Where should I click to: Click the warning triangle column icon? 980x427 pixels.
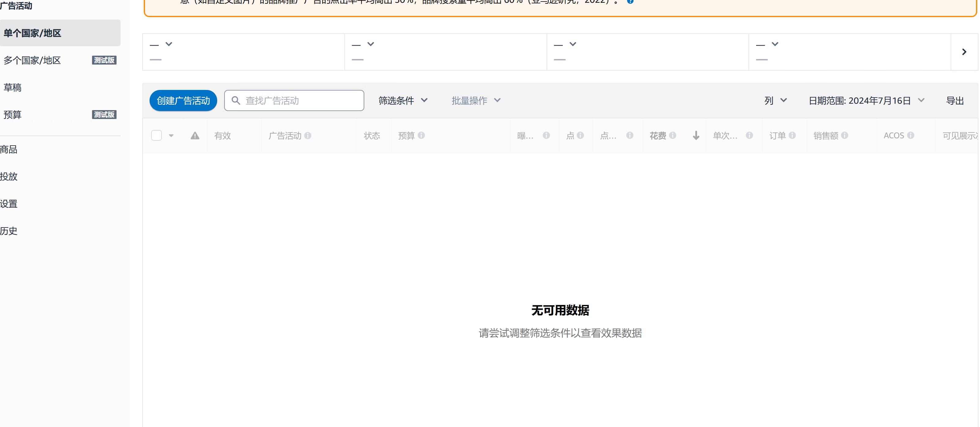[x=195, y=136]
